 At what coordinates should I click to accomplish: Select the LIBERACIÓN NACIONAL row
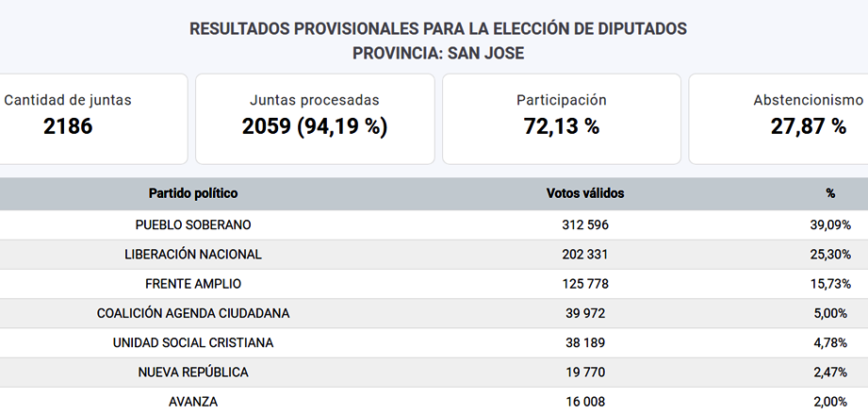pos(434,255)
